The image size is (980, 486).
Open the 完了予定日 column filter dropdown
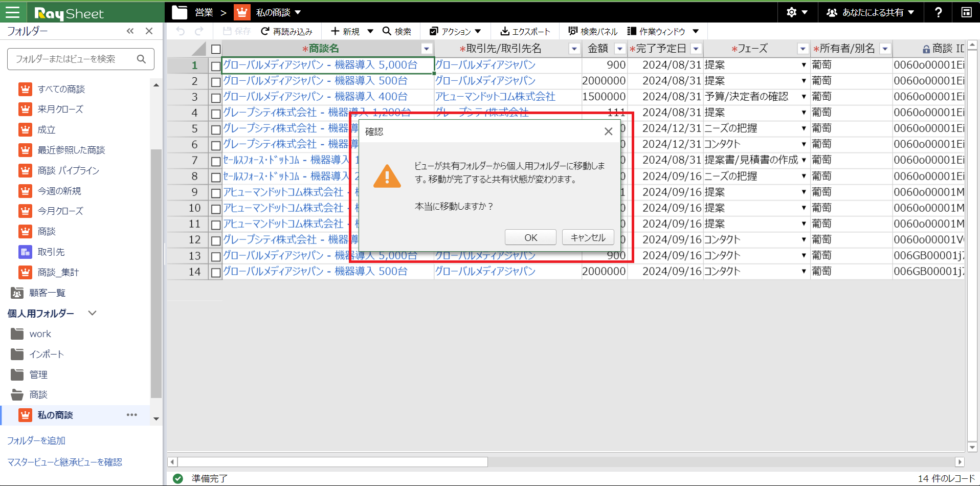696,49
